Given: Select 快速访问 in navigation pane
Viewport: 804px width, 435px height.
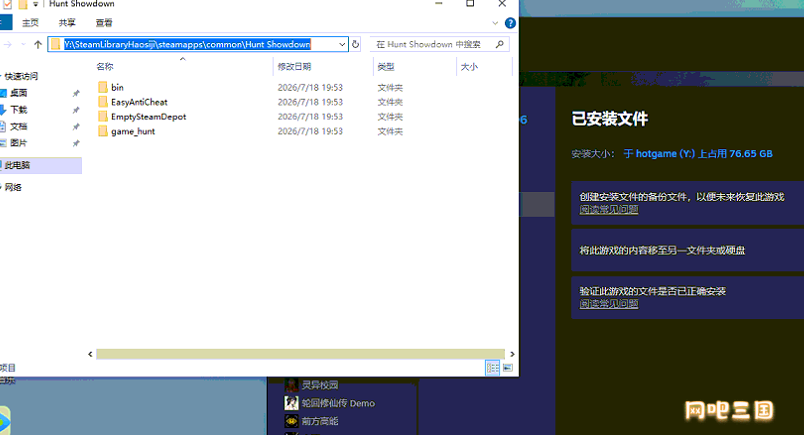Looking at the screenshot, I should 21,76.
